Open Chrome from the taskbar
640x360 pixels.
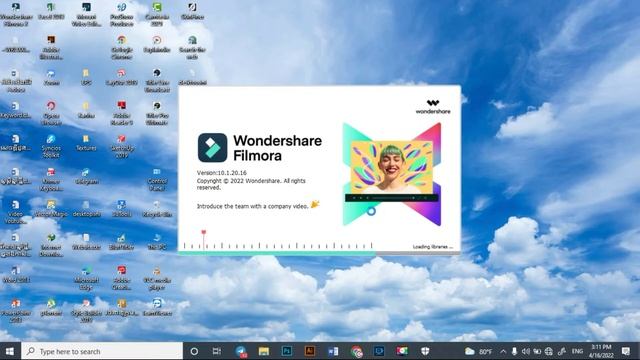356,351
